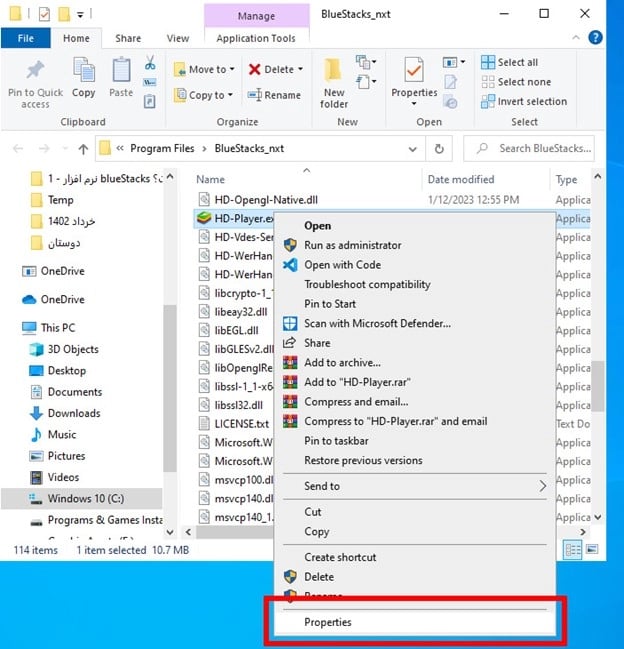The width and height of the screenshot is (624, 649).
Task: Open the Send to submenu
Action: (415, 486)
